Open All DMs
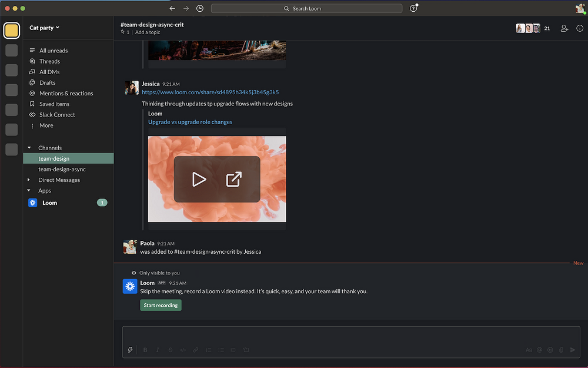Image resolution: width=588 pixels, height=368 pixels. click(x=49, y=72)
